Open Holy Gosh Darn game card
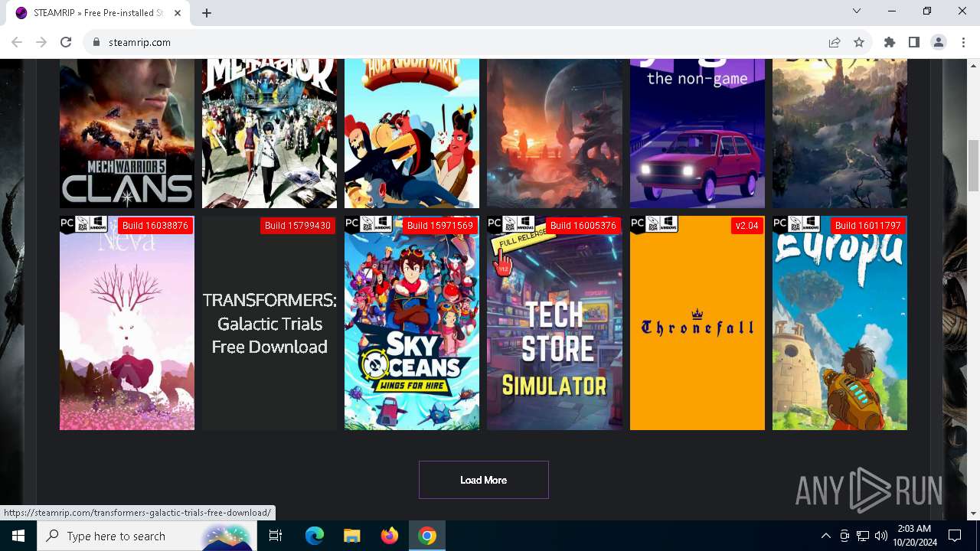This screenshot has height=551, width=980. pos(412,133)
